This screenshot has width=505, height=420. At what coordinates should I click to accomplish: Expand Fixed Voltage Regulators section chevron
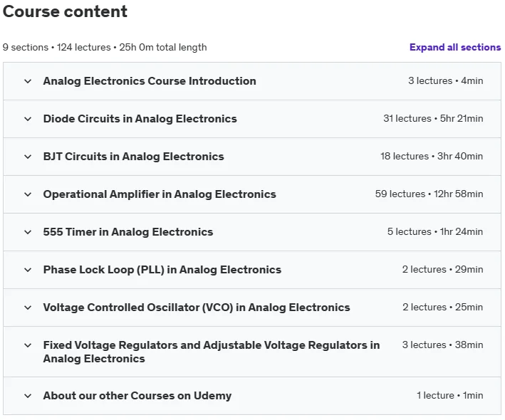pyautogui.click(x=28, y=345)
